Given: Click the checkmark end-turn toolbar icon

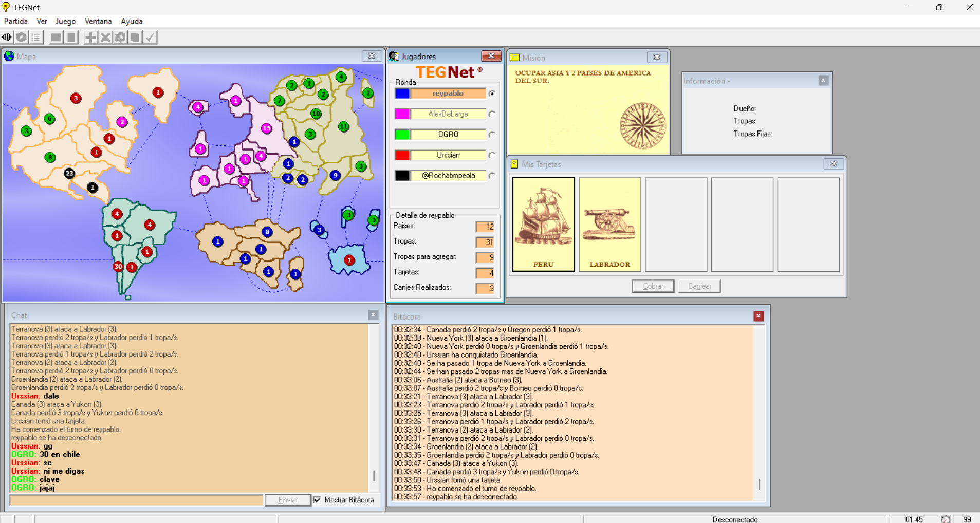Looking at the screenshot, I should click(x=150, y=38).
